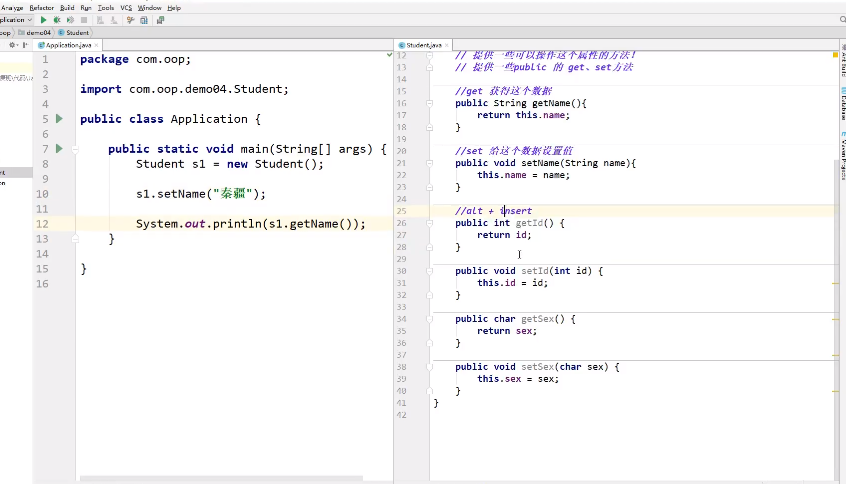
Task: Collapse the main method fold marker in Application.java
Action: (76, 149)
